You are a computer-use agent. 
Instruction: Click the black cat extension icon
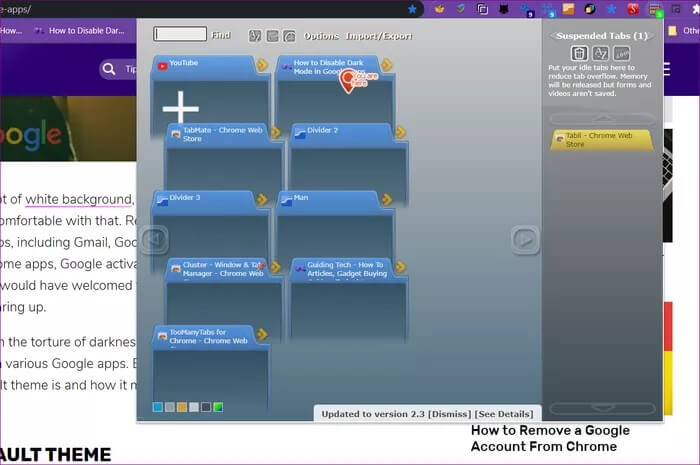pos(504,8)
